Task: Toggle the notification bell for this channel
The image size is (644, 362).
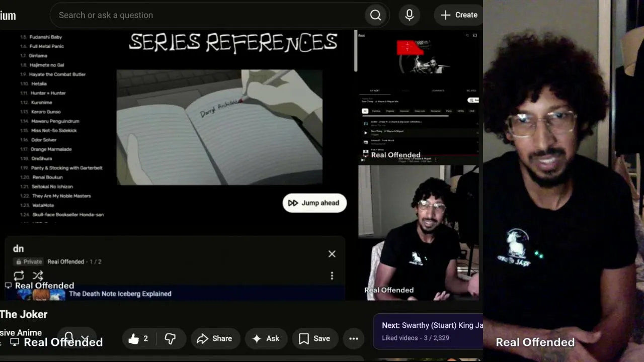Action: click(x=69, y=337)
